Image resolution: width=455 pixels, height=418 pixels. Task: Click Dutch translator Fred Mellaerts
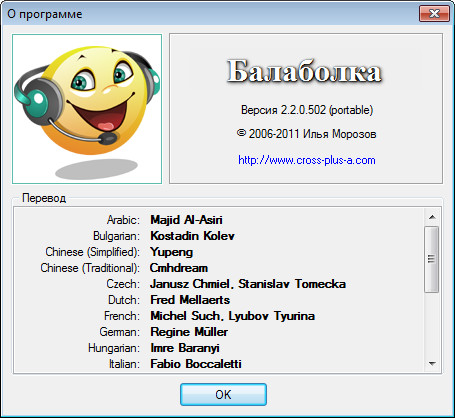pyautogui.click(x=190, y=300)
